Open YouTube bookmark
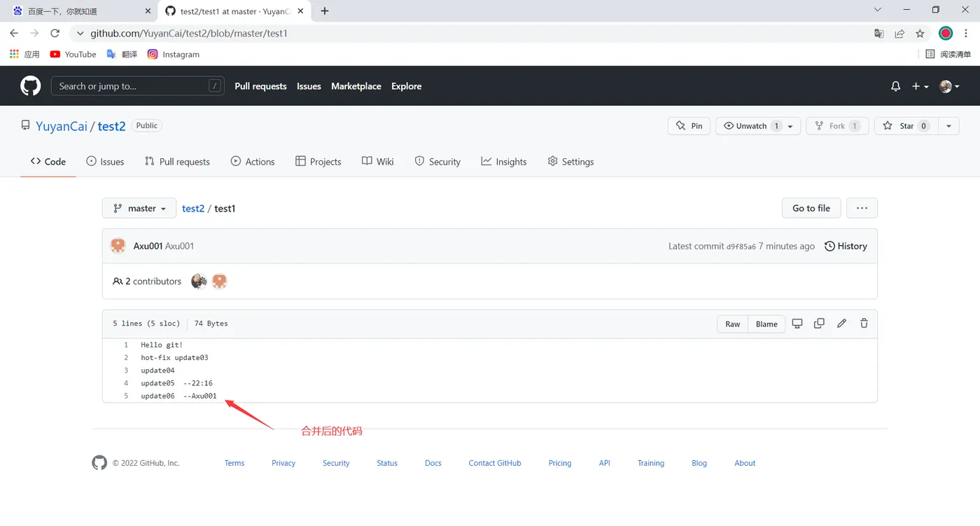980x526 pixels. coord(73,54)
